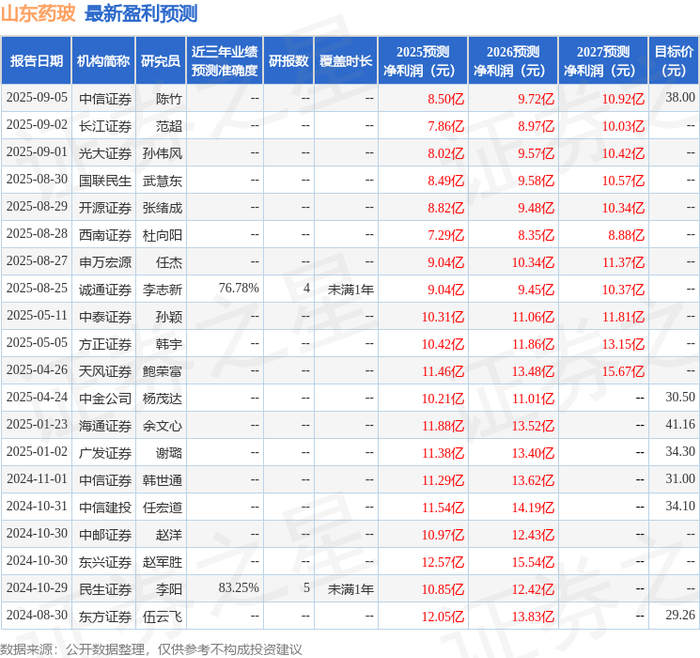Screen dimensions: 700x658
Task: Click the 7.29亿 profit value
Action: pos(446,235)
